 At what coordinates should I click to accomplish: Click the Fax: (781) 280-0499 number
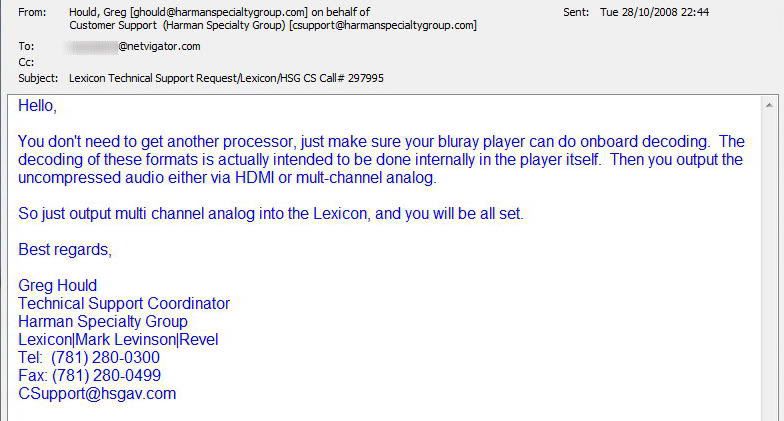click(x=90, y=376)
